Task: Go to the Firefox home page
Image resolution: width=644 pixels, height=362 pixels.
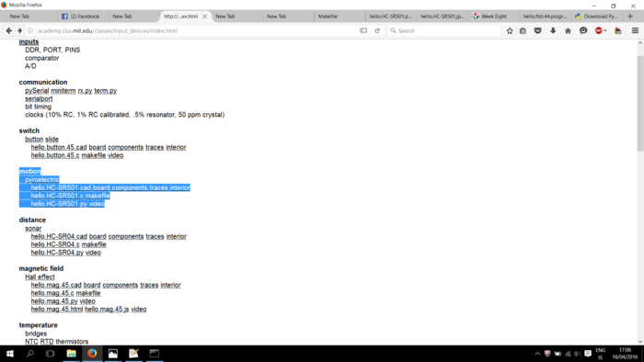Action: 568,30
